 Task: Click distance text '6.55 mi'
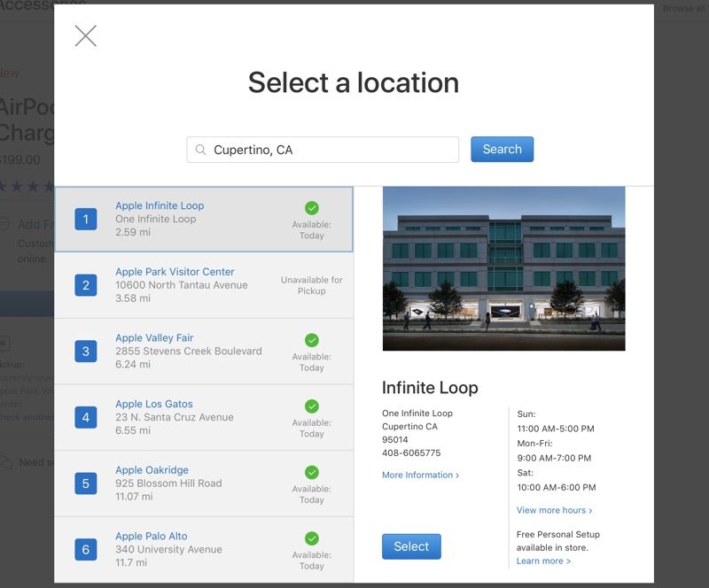(x=133, y=430)
